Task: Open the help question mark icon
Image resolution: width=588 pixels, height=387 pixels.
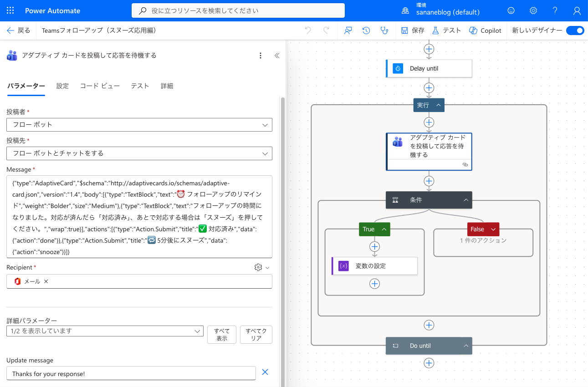Action: (555, 10)
